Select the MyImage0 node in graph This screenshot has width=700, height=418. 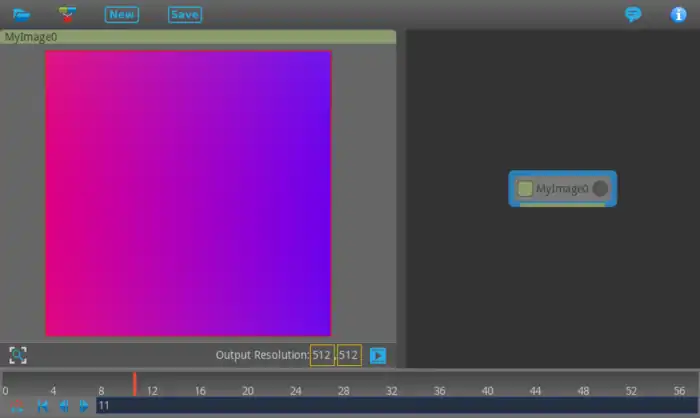click(562, 188)
